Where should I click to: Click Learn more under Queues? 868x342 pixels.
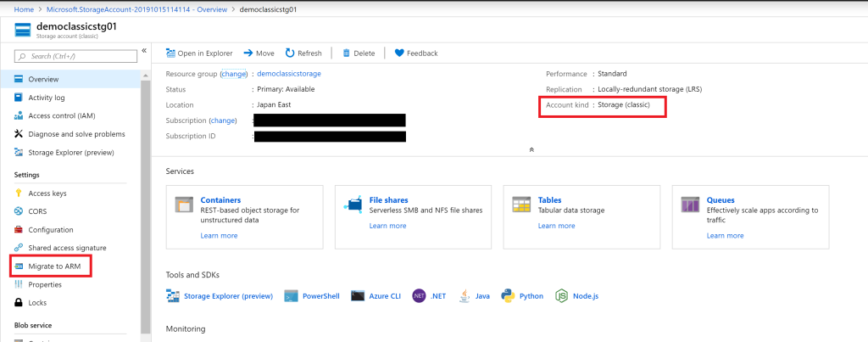[726, 236]
